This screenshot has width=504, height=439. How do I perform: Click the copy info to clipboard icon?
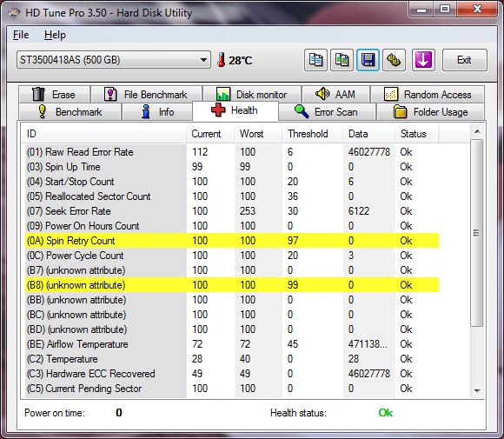pyautogui.click(x=315, y=60)
